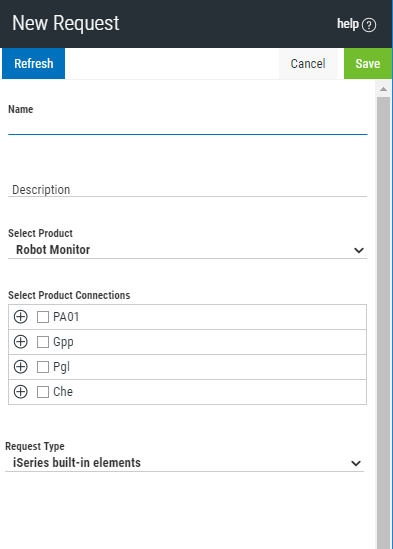Click the help question mark icon
Image resolution: width=393 pixels, height=549 pixels.
tap(369, 25)
